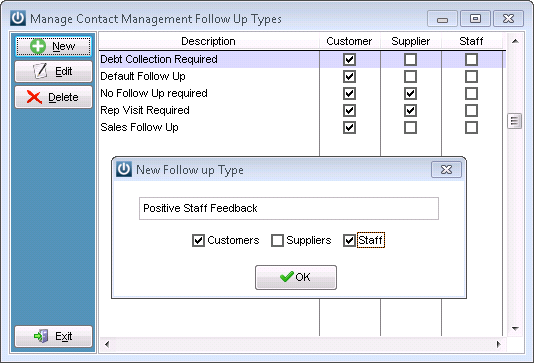Toggle Customer checkbox for Debt Collection Required
Image resolution: width=534 pixels, height=363 pixels.
click(349, 60)
